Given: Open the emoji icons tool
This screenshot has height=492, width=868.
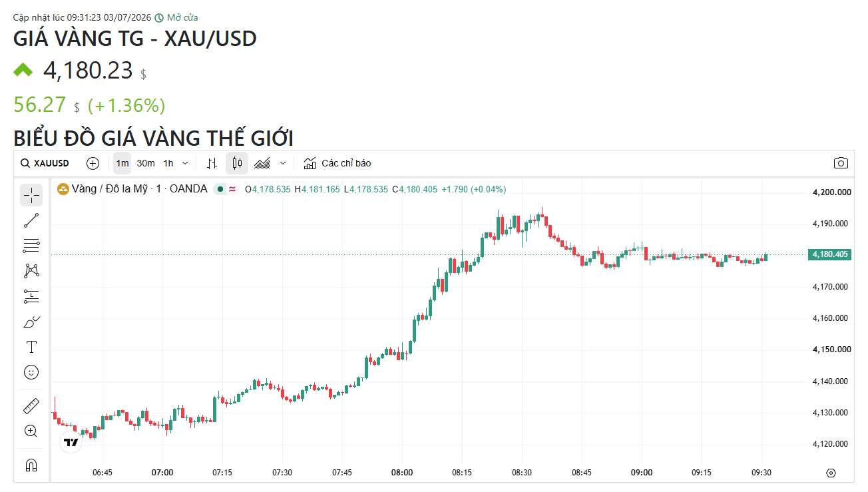Looking at the screenshot, I should [x=31, y=372].
